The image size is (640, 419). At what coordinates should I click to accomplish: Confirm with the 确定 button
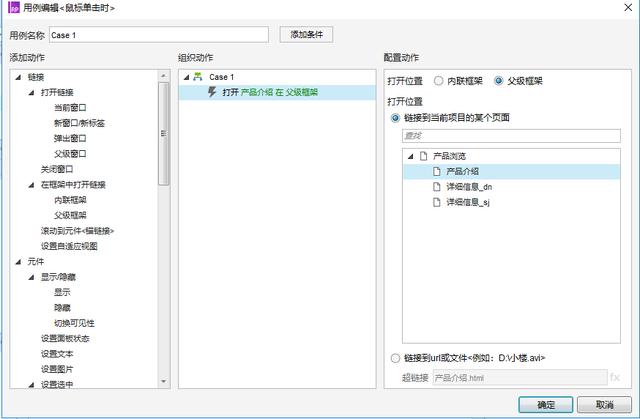(x=546, y=405)
